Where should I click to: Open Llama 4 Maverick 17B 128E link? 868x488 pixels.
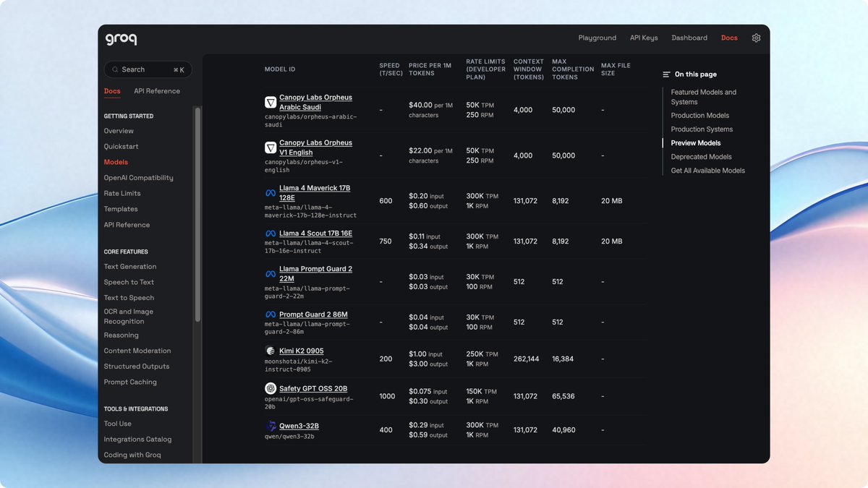tap(315, 193)
